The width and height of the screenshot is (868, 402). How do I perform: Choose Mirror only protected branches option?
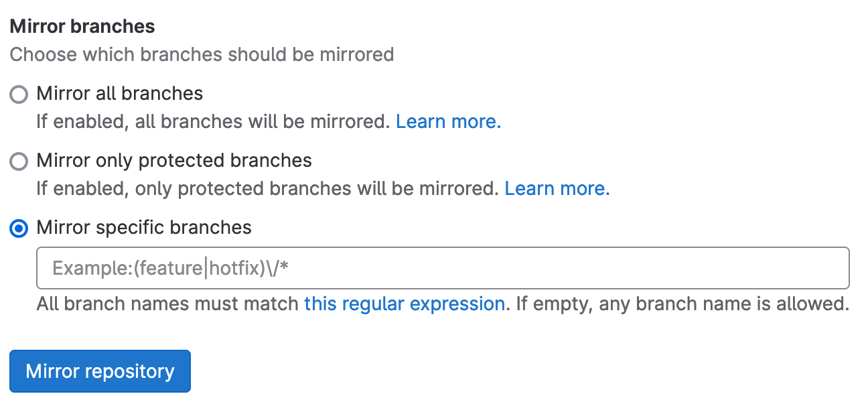18,161
